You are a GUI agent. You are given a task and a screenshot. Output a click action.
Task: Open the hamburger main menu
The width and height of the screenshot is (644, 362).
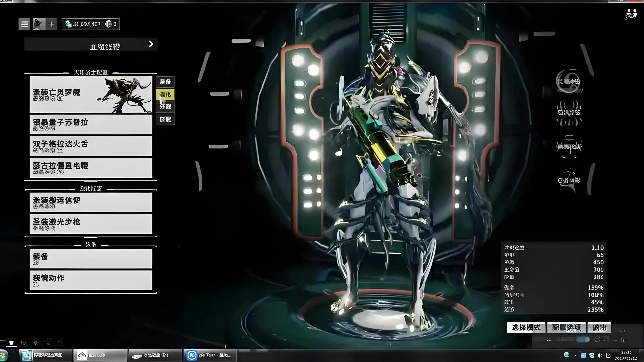tap(24, 24)
